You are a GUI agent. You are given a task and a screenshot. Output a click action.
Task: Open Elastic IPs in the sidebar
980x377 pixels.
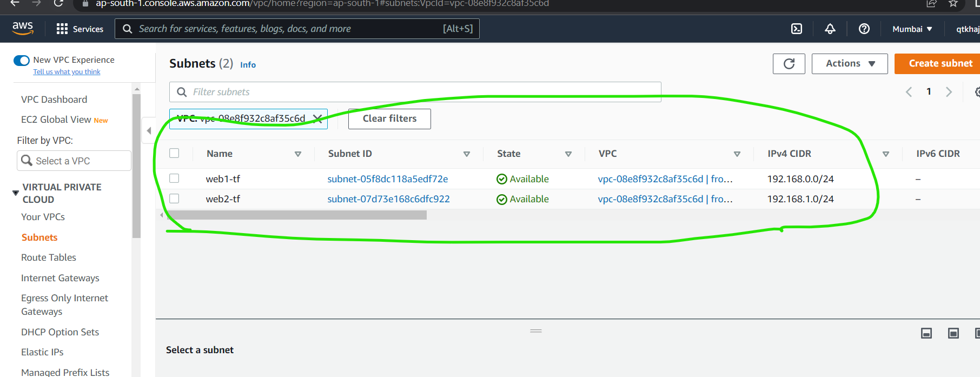coord(42,352)
